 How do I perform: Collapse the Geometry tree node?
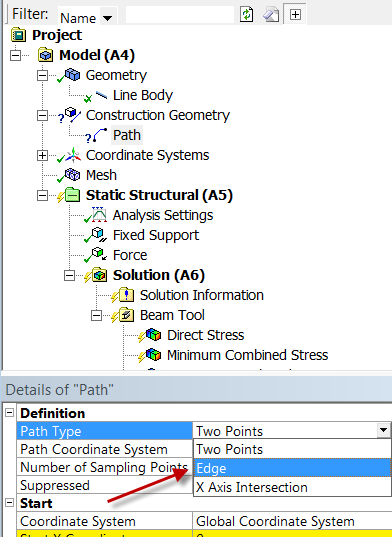pyautogui.click(x=42, y=75)
